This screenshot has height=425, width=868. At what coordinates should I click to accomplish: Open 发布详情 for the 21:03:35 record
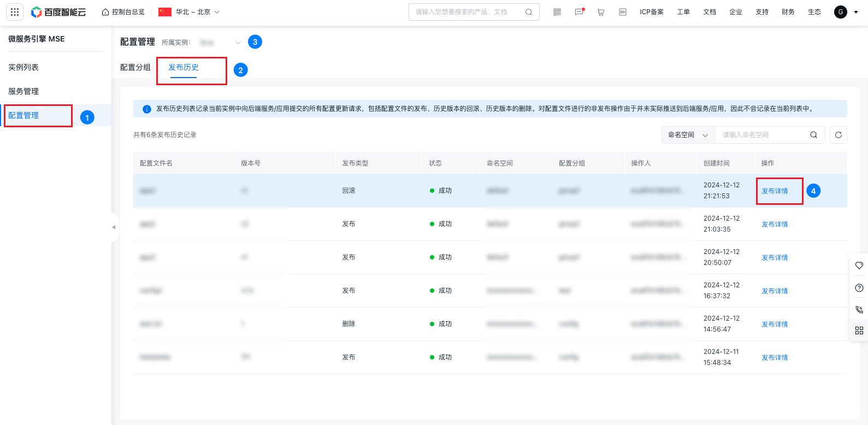(775, 225)
